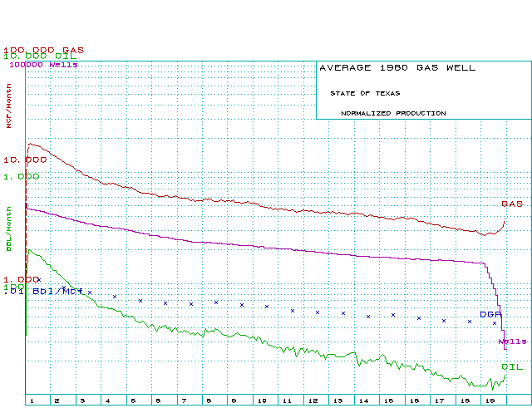Viewport: 532px width, 408px height.
Task: Click the magenta Wells label at right
Action: coord(512,342)
